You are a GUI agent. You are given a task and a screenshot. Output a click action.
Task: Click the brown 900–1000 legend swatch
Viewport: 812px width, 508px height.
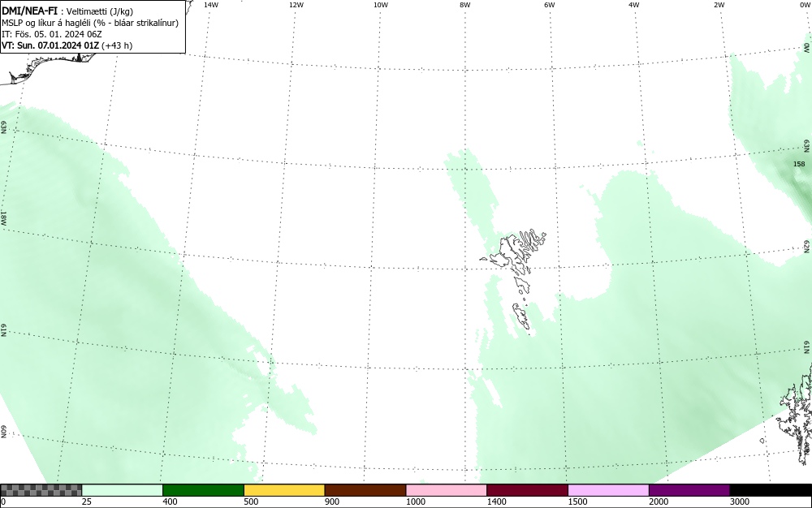click(x=365, y=490)
